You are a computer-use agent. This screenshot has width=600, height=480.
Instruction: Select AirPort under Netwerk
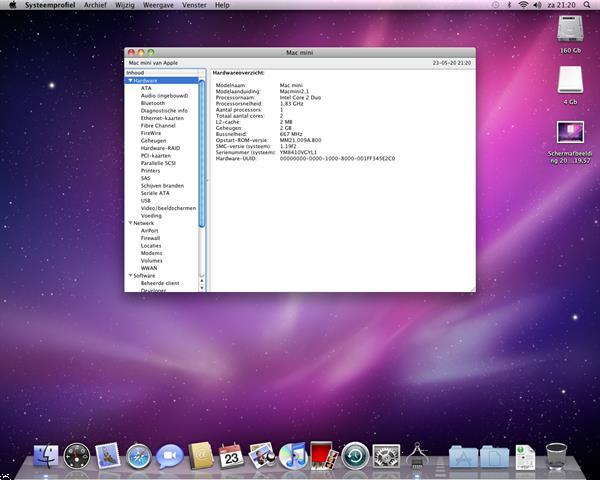tap(150, 230)
